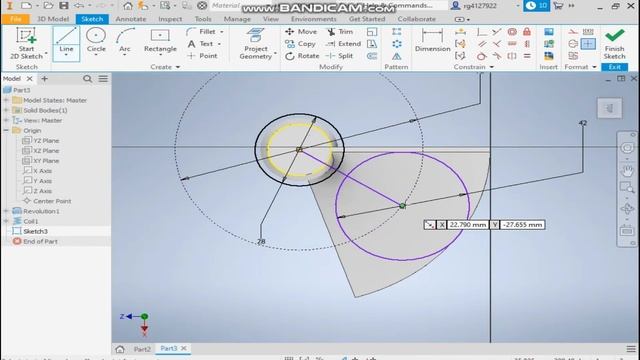Expand the Solid Bodies(1) node
640x360 pixels.
coord(6,110)
